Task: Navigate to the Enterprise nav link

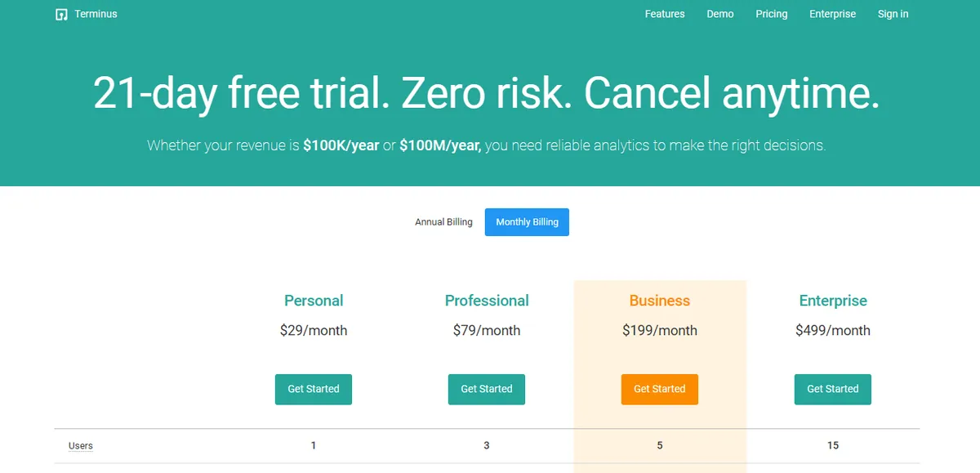Action: coord(833,14)
